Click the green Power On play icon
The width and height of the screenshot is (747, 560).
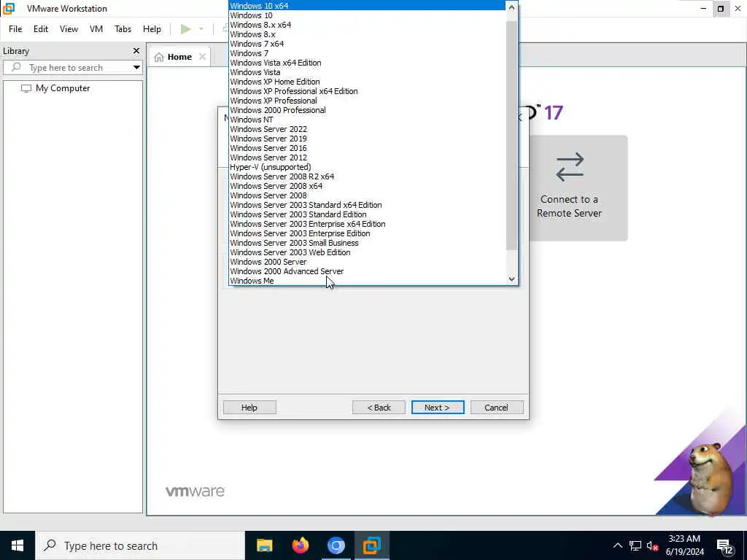tap(186, 29)
